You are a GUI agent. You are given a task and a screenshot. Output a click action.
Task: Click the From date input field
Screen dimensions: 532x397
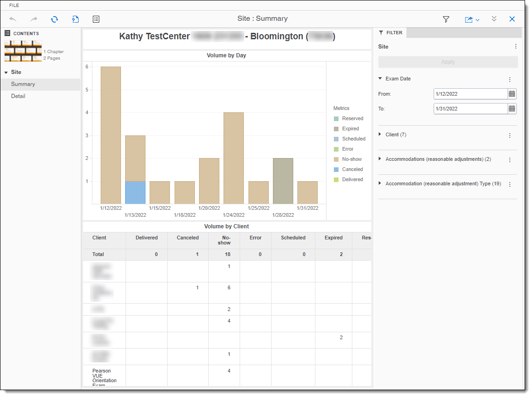[x=470, y=94]
